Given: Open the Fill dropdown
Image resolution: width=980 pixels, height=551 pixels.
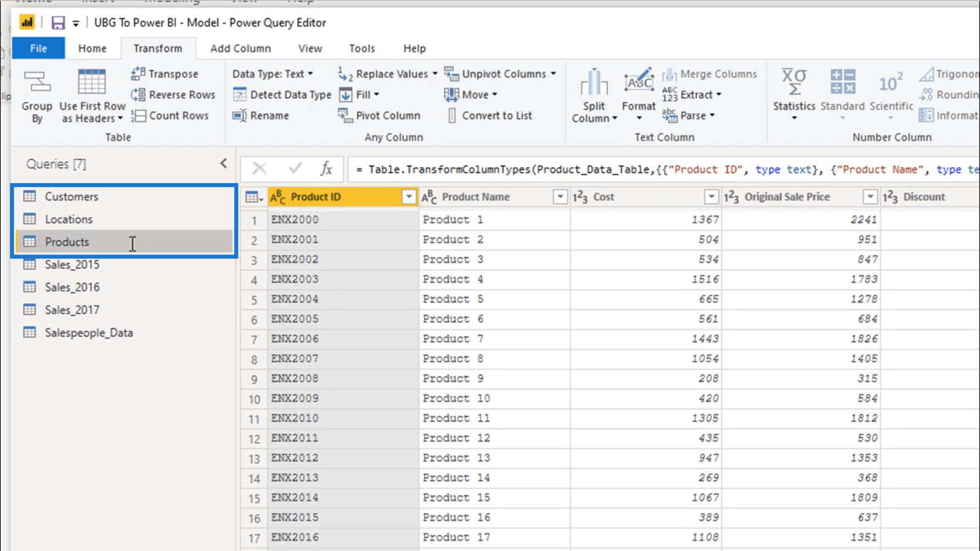Looking at the screenshot, I should click(360, 95).
